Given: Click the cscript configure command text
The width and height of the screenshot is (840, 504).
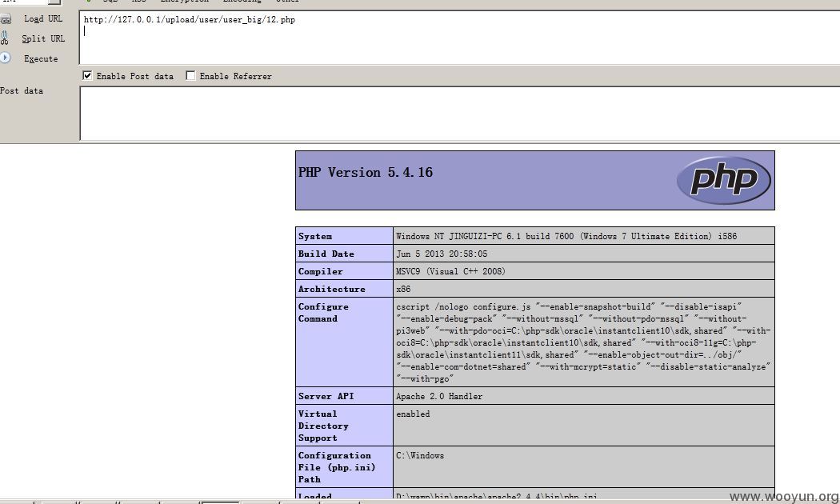Looking at the screenshot, I should point(583,342).
